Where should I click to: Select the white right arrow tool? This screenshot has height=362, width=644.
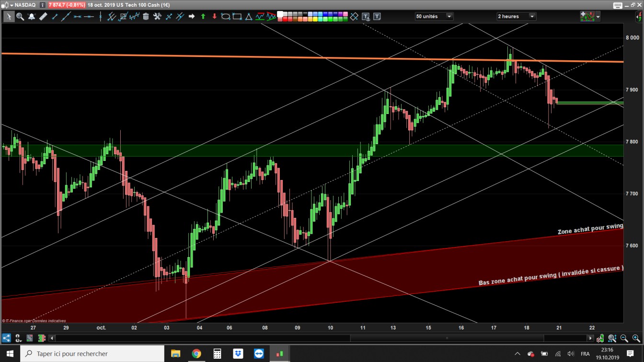point(192,16)
